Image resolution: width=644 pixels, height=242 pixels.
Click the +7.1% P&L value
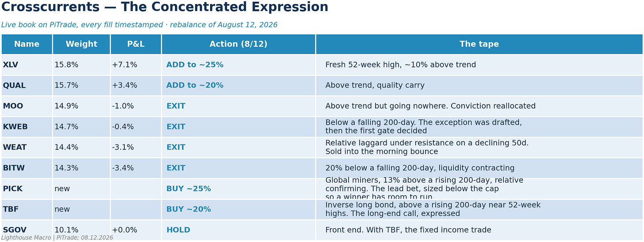[x=124, y=65]
